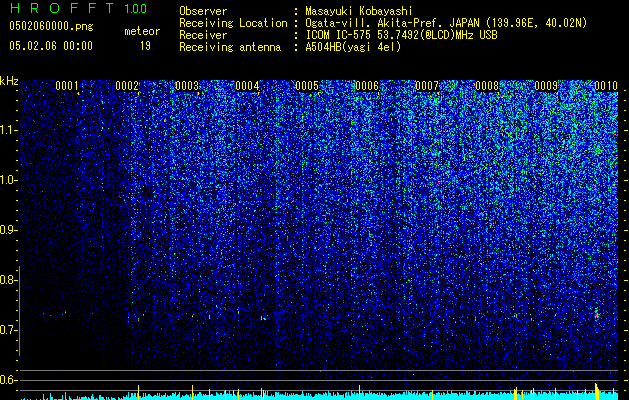The width and height of the screenshot is (629, 400).
Task: Click the Receiving Location value Ogata-vill. Akita-Pref.
Action: [446, 23]
